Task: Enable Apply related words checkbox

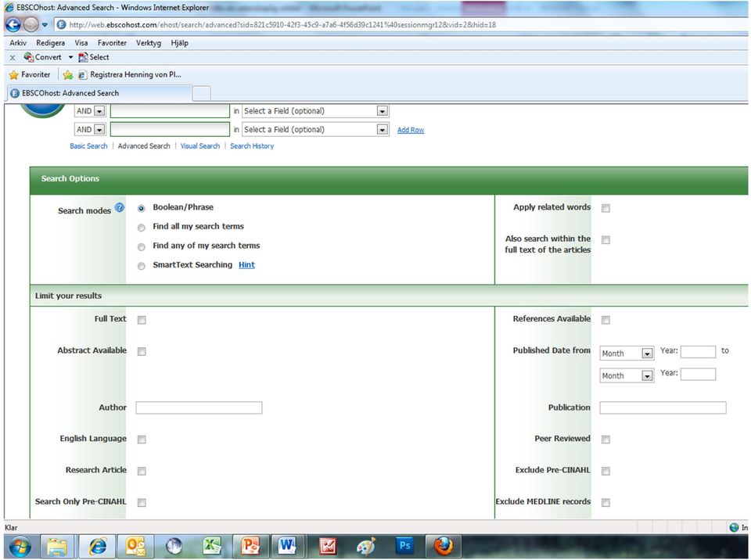Action: 605,208
